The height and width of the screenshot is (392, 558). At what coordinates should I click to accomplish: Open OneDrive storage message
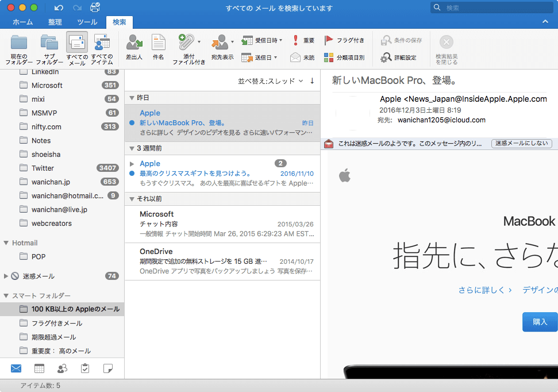click(x=222, y=262)
